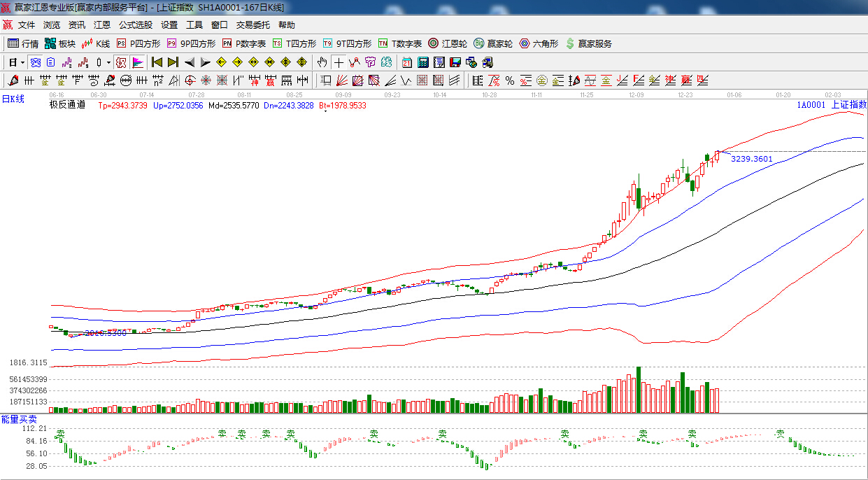
Task: Click the 日K线 chart label
Action: click(x=13, y=99)
